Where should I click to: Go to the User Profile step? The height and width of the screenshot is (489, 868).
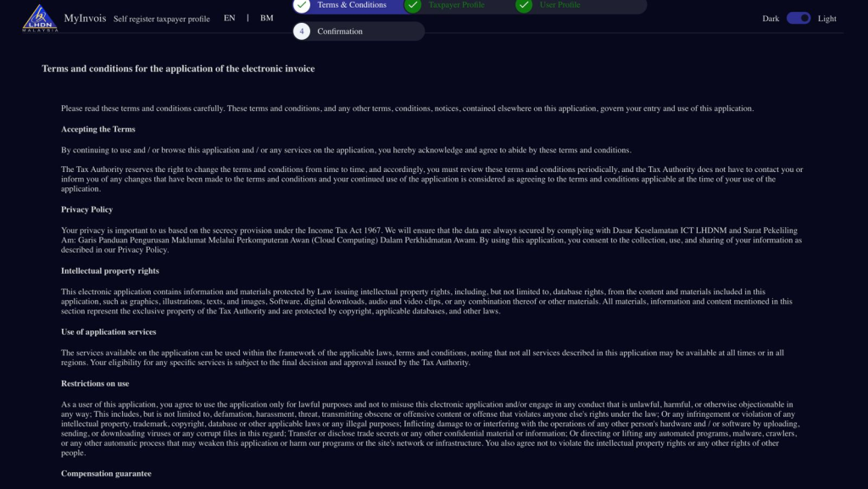(x=559, y=5)
